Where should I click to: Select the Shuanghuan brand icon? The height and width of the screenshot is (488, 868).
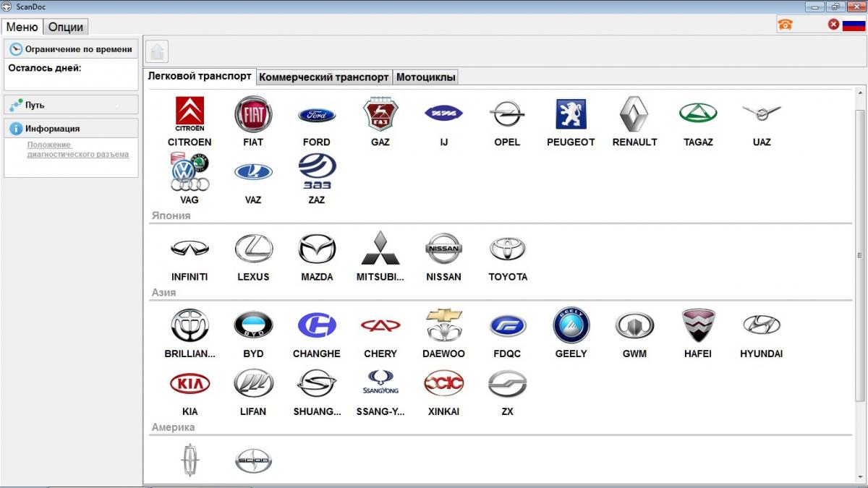click(317, 383)
